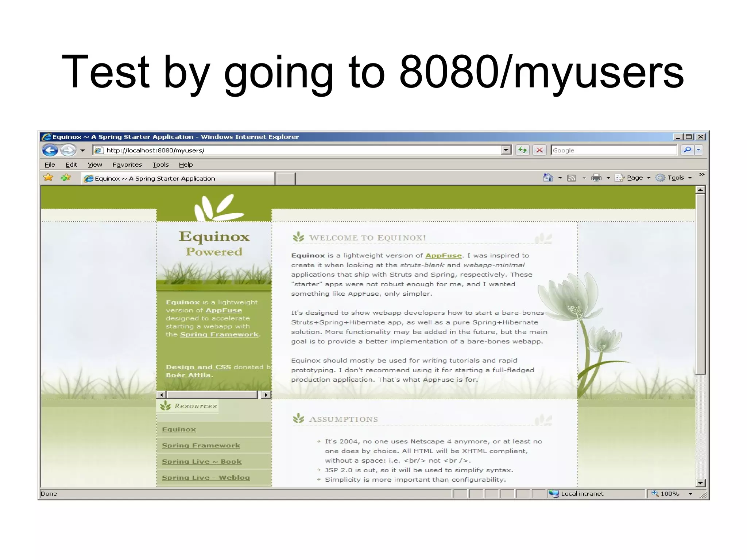
Task: Click the Add to Favorites icon
Action: point(66,178)
